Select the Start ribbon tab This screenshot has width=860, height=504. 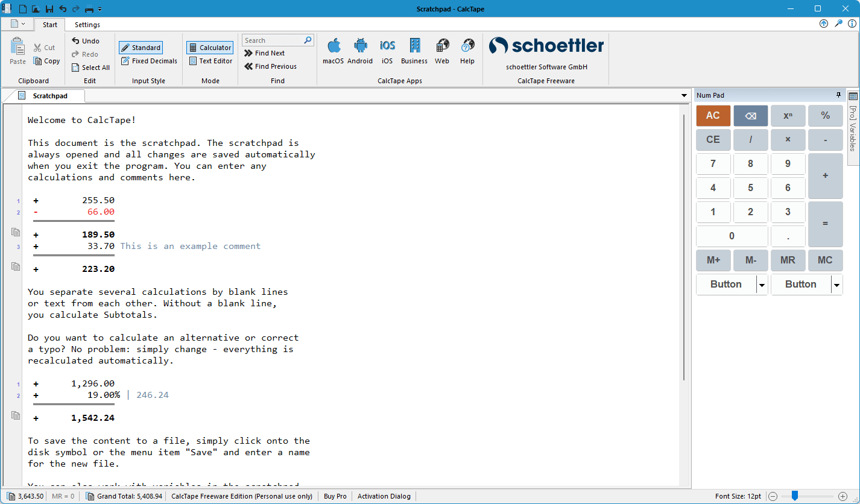click(50, 25)
